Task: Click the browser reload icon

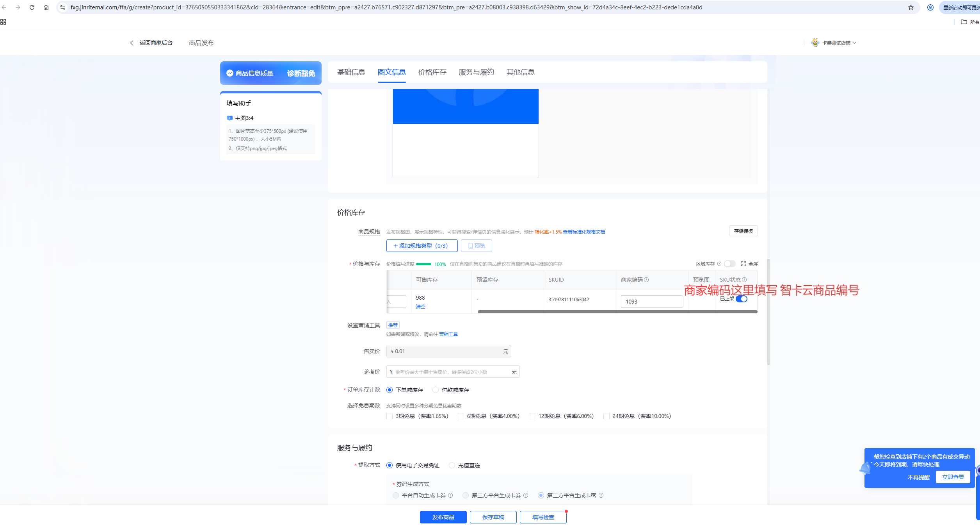Action: click(32, 7)
